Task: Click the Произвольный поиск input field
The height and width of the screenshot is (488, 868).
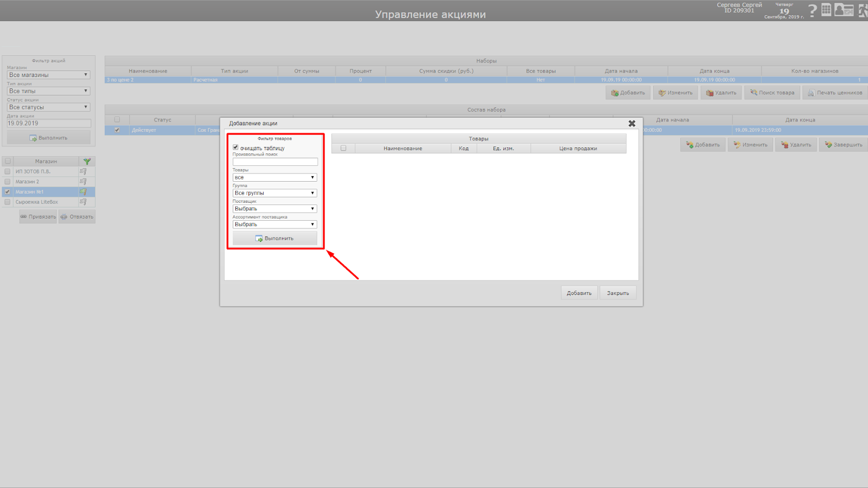Action: tap(275, 162)
